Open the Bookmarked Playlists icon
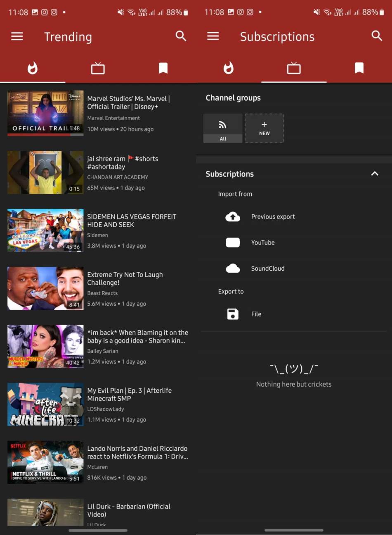 coord(163,68)
